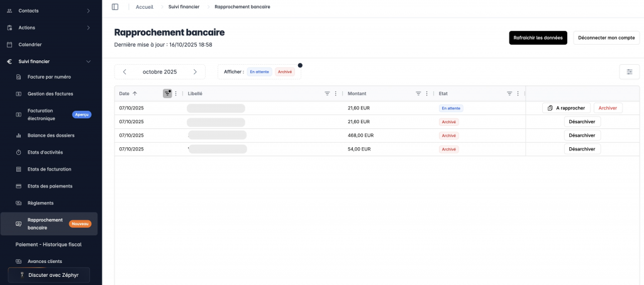Sort by the Date column arrow

click(135, 93)
